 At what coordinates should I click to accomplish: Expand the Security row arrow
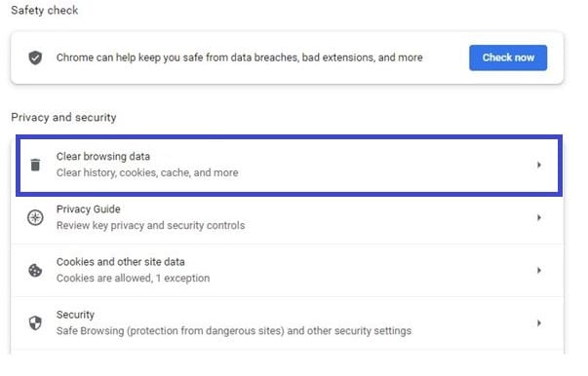(x=539, y=323)
